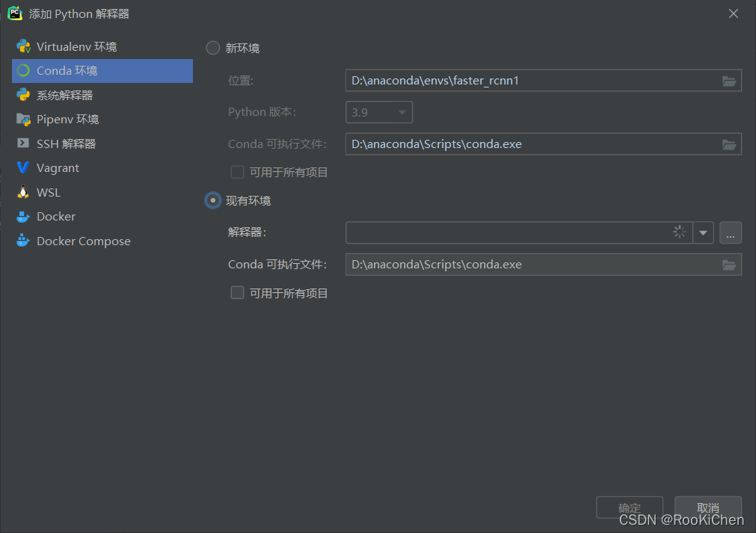Click the system interpreter python icon
The image size is (756, 533).
23,95
